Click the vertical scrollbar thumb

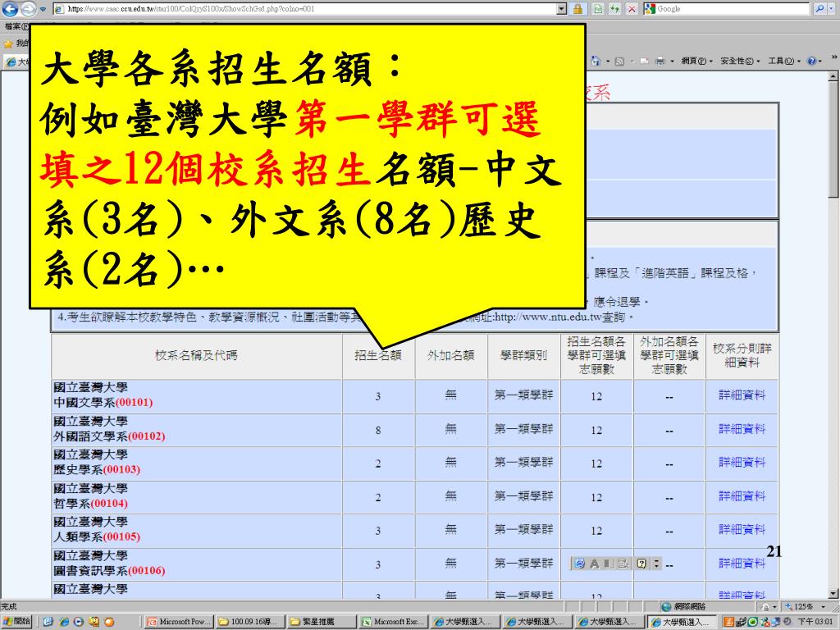pos(833,139)
